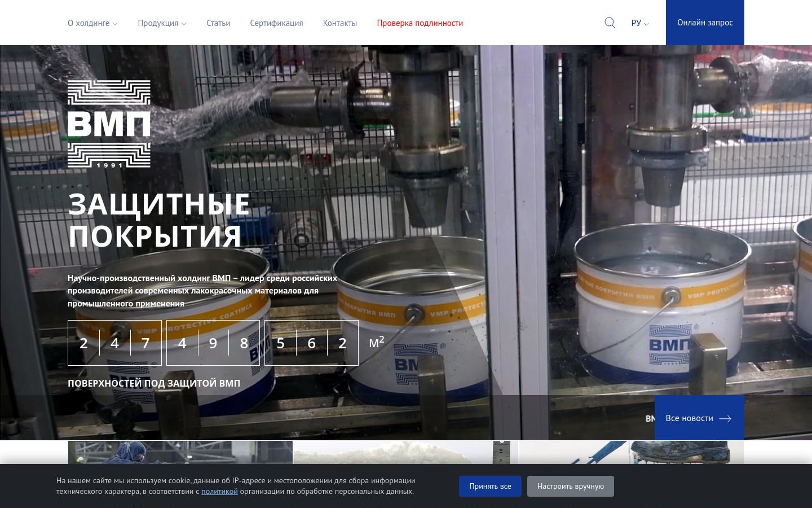This screenshot has width=812, height=508.
Task: Go to the Сертификация page
Action: pyautogui.click(x=276, y=23)
